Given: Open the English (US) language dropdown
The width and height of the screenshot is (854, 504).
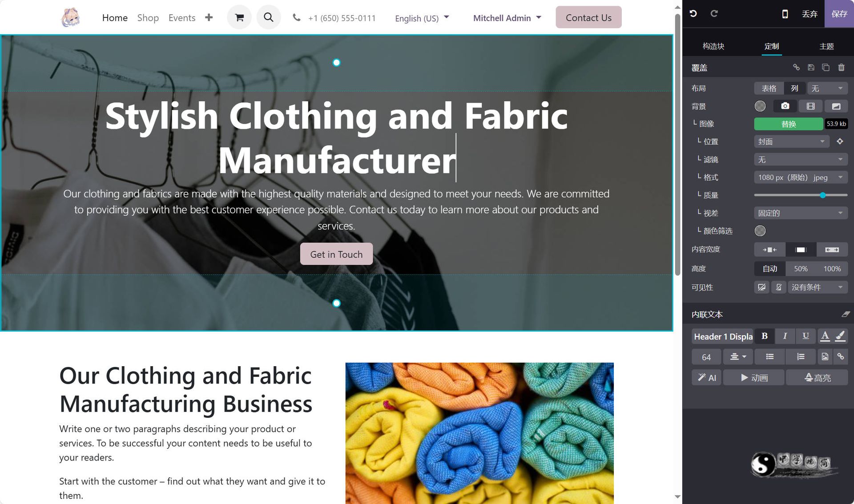Looking at the screenshot, I should (x=422, y=18).
